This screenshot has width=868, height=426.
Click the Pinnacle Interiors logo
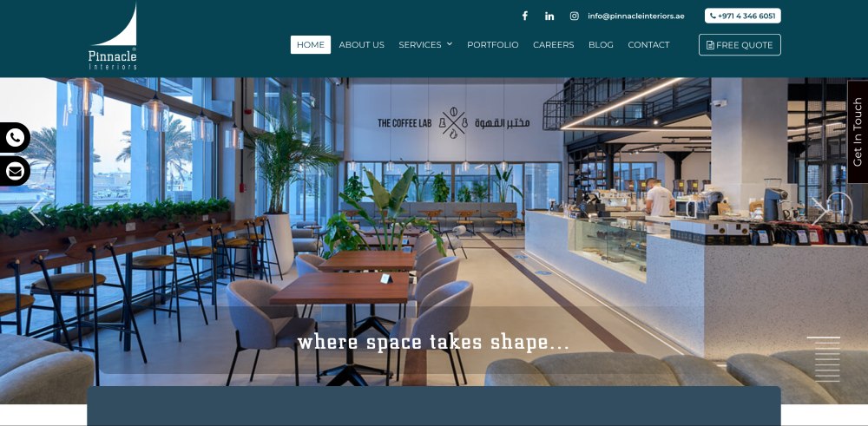[113, 37]
